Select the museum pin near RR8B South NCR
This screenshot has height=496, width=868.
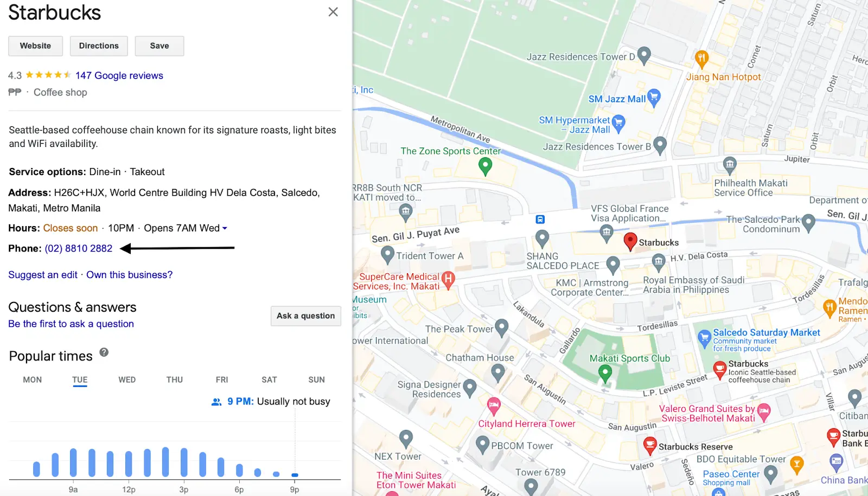[x=405, y=212]
